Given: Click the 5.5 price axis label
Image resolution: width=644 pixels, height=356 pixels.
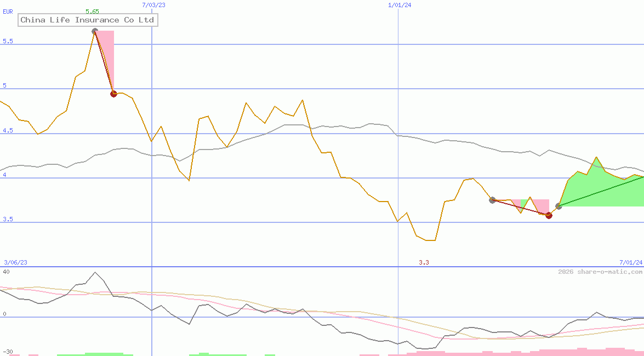Looking at the screenshot, I should (8, 42).
